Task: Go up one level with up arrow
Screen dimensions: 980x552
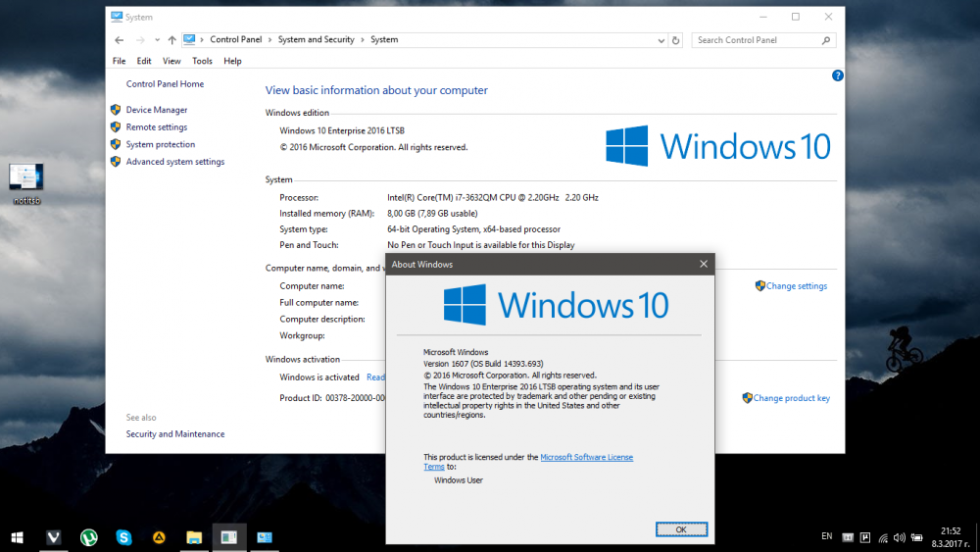Action: (171, 40)
